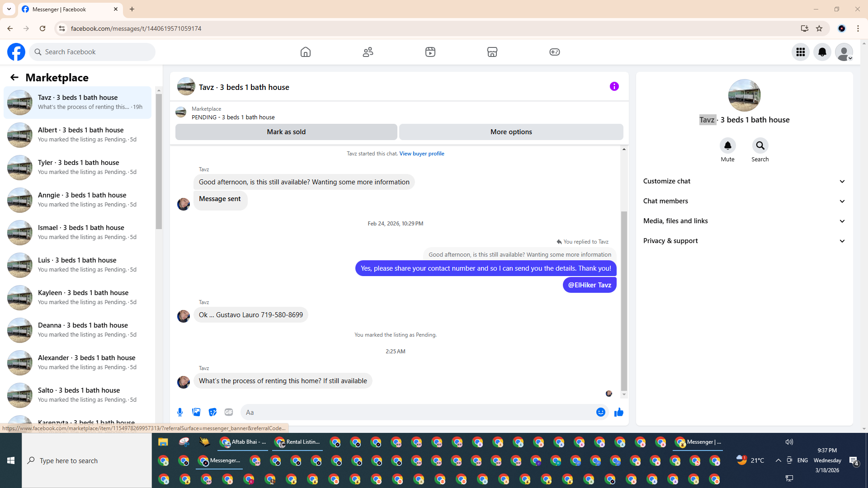868x488 pixels.
Task: Send a thumbs-up like
Action: [x=619, y=412]
